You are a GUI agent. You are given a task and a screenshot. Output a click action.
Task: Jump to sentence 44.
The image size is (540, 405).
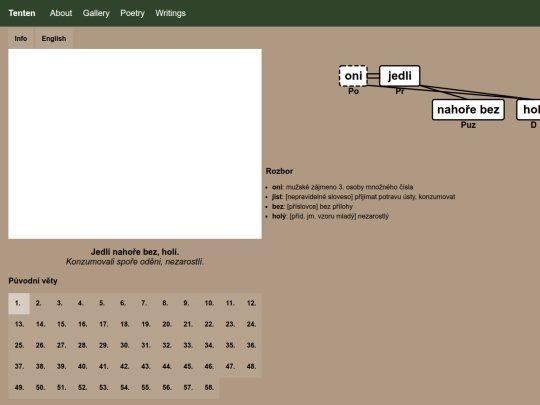[167, 366]
